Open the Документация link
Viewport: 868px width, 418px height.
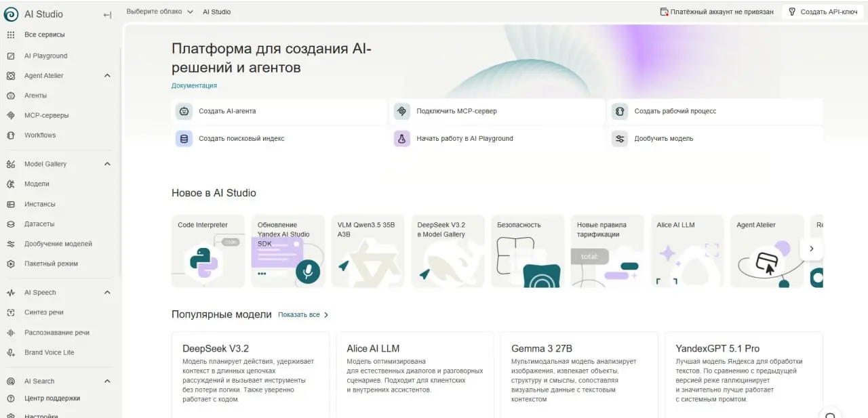[194, 85]
